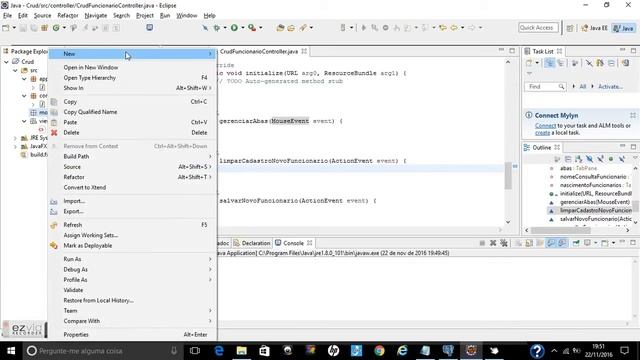
Task: Switch to the Java EE perspective
Action: pyautogui.click(x=595, y=28)
